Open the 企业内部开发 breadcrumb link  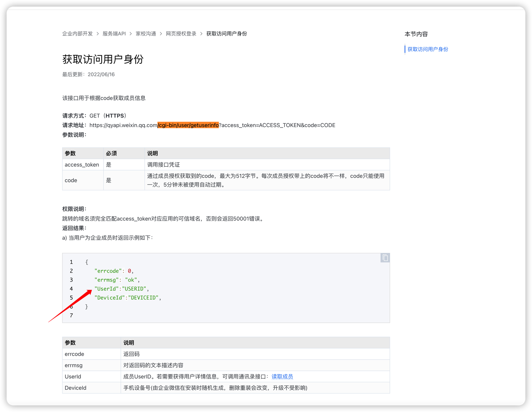pyautogui.click(x=77, y=33)
